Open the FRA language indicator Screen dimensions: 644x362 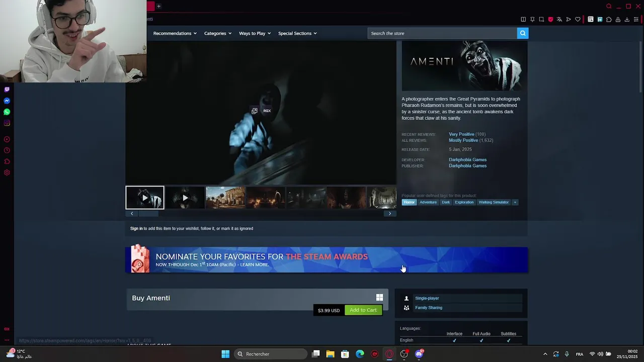(x=580, y=354)
